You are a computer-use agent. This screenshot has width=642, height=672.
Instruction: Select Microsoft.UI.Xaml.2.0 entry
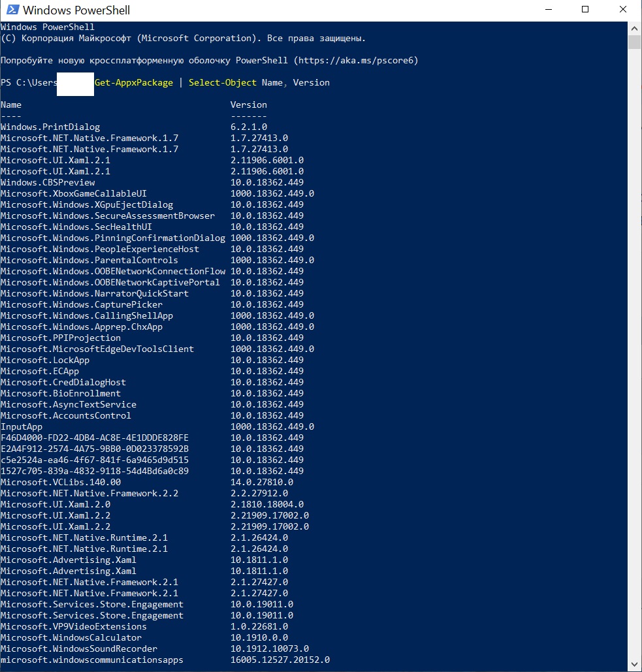[x=56, y=505]
